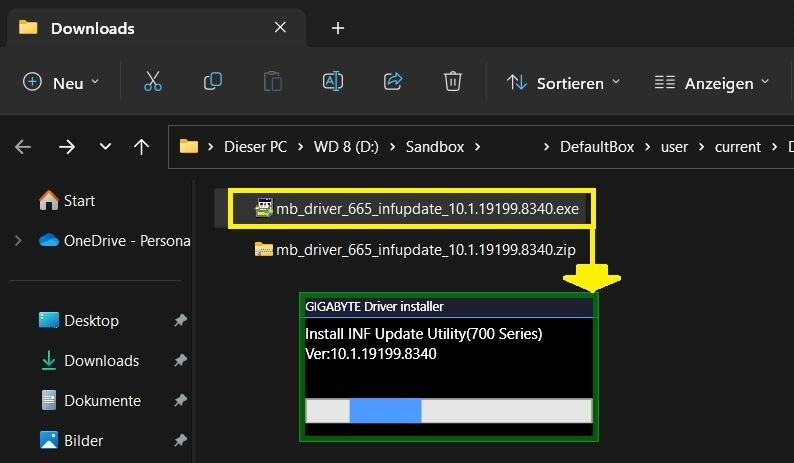This screenshot has height=463, width=794.
Task: Go back with the left arrow
Action: [23, 147]
